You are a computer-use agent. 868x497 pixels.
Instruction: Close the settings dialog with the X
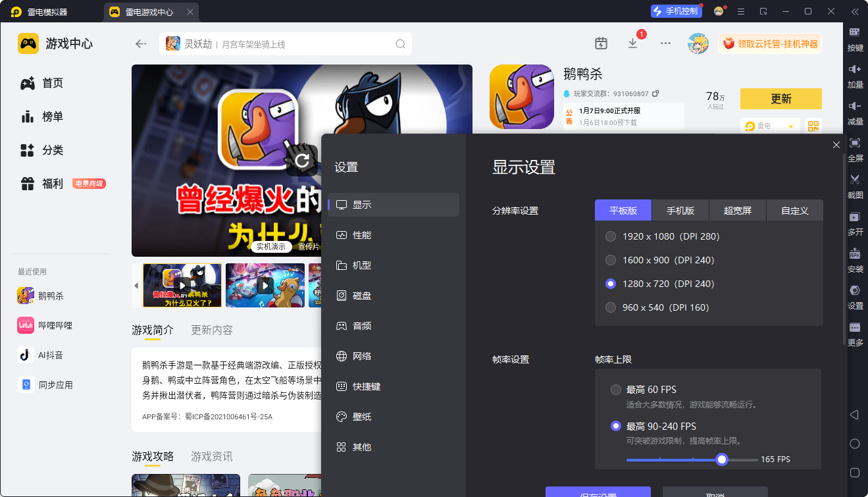[x=836, y=145]
